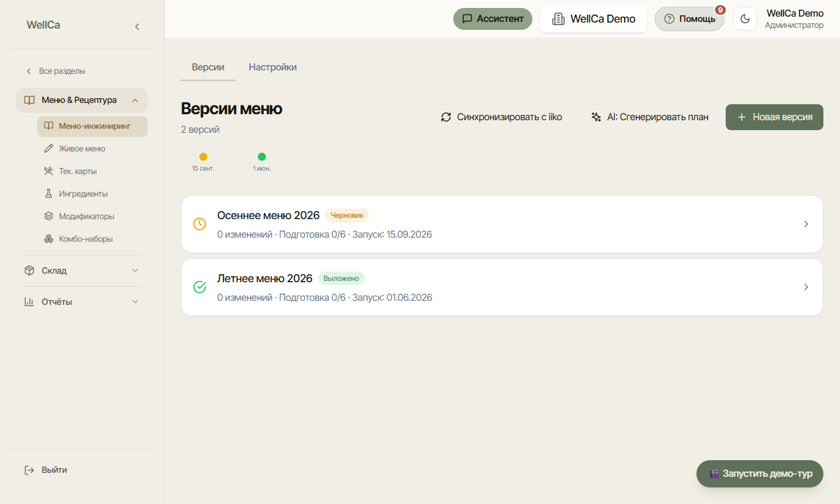Click the Комбо-наборы boxes icon
The image size is (840, 504).
click(49, 239)
